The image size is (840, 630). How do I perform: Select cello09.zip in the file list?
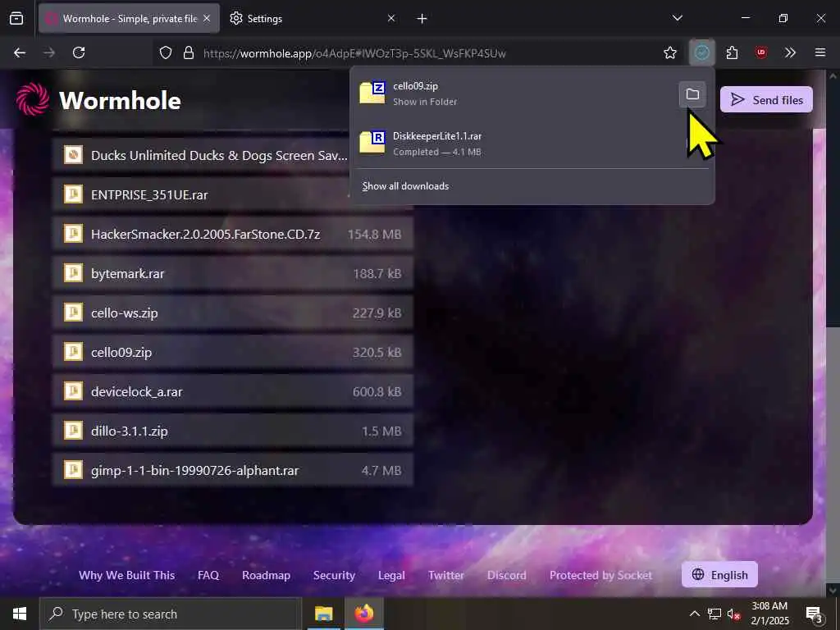233,352
